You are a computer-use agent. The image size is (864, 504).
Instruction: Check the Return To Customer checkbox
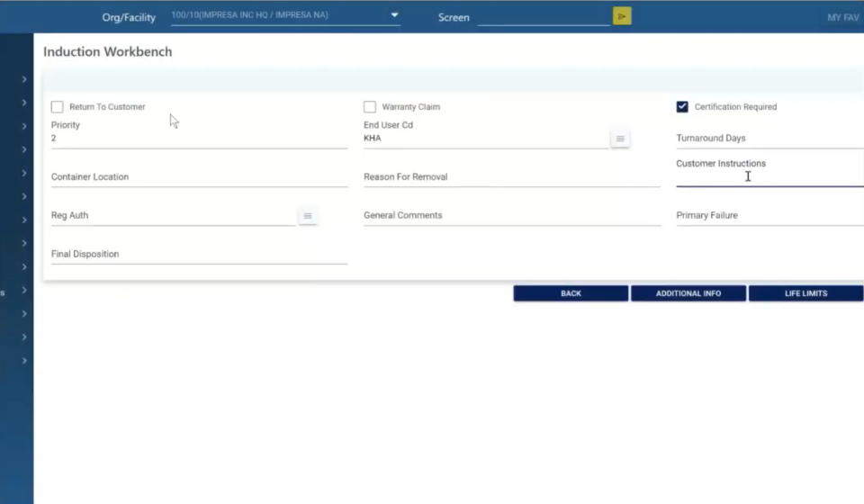pyautogui.click(x=58, y=107)
